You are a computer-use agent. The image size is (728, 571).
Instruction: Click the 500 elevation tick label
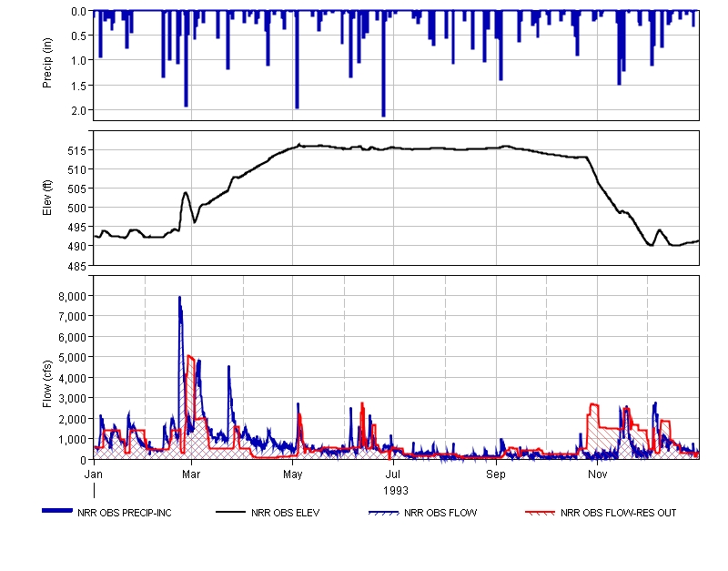pyautogui.click(x=78, y=209)
